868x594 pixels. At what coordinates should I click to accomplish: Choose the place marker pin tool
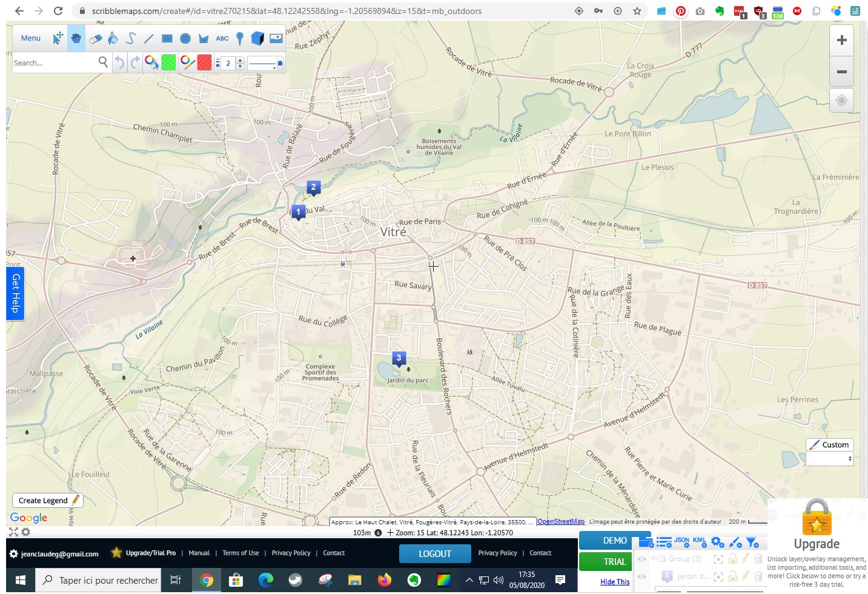[240, 39]
